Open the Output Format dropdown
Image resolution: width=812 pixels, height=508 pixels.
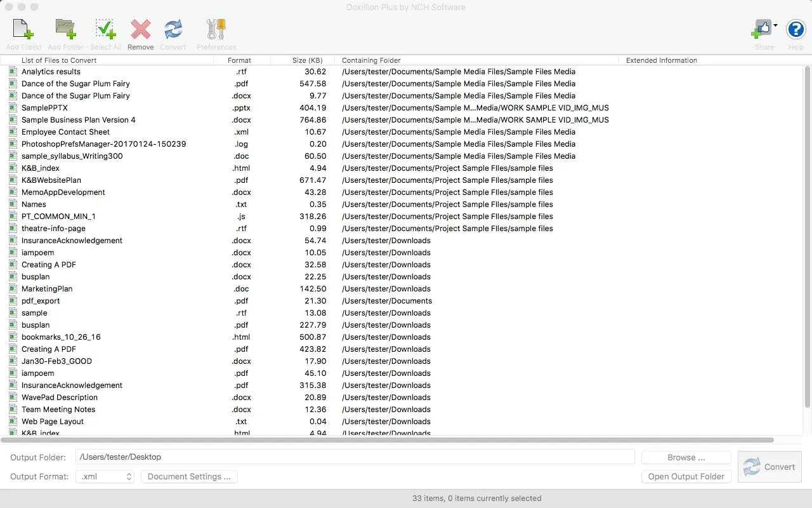click(105, 476)
